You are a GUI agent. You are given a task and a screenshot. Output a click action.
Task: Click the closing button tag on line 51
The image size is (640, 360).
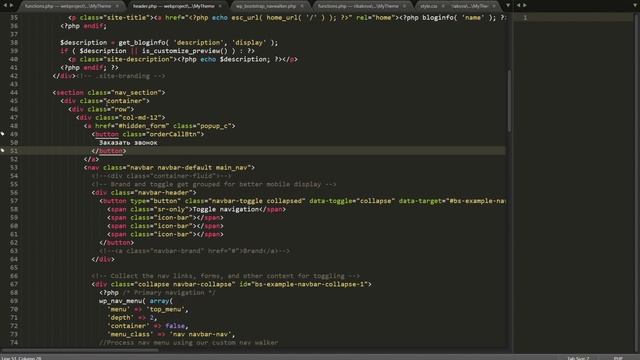pos(109,151)
